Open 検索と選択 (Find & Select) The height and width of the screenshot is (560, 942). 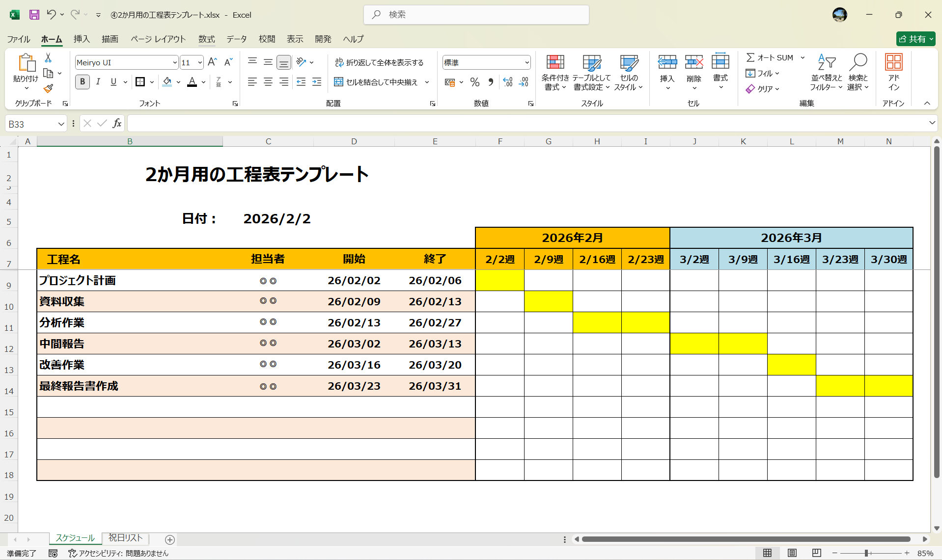[x=858, y=72]
